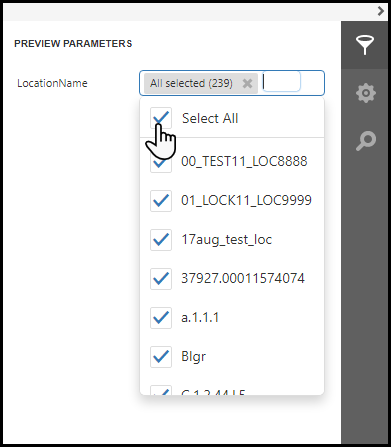This screenshot has width=391, height=447.
Task: Click the 'All selected (239)' tag
Action: (191, 83)
